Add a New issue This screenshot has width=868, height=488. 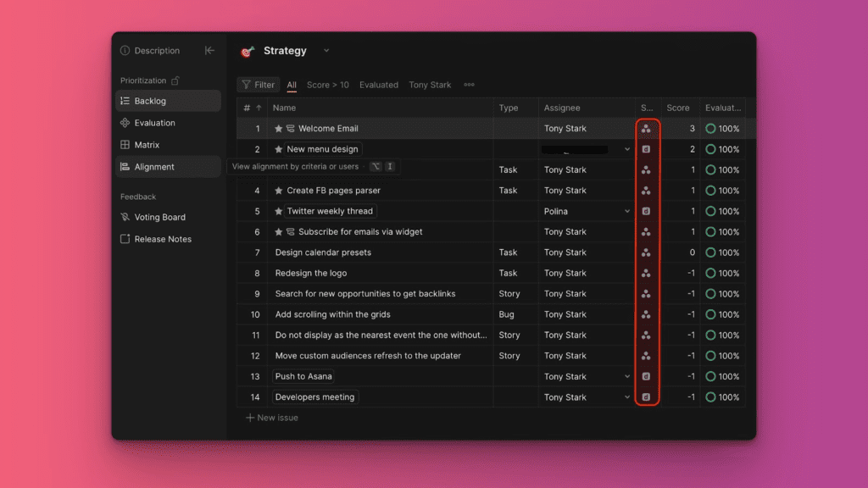[x=271, y=418]
